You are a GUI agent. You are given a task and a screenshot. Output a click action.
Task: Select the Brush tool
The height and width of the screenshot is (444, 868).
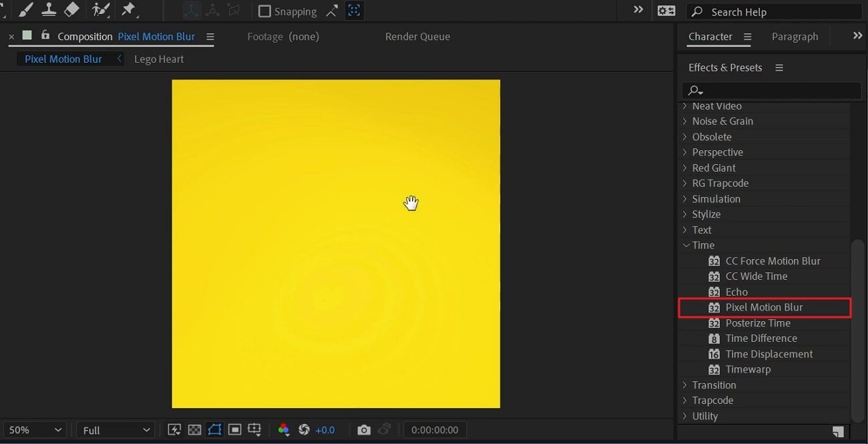[x=25, y=10]
